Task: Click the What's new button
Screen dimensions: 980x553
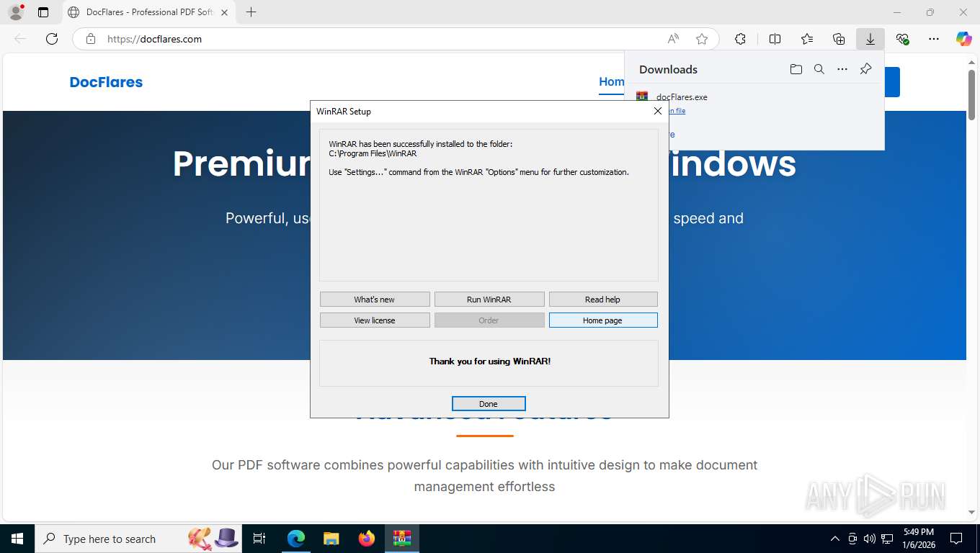Action: [375, 300]
